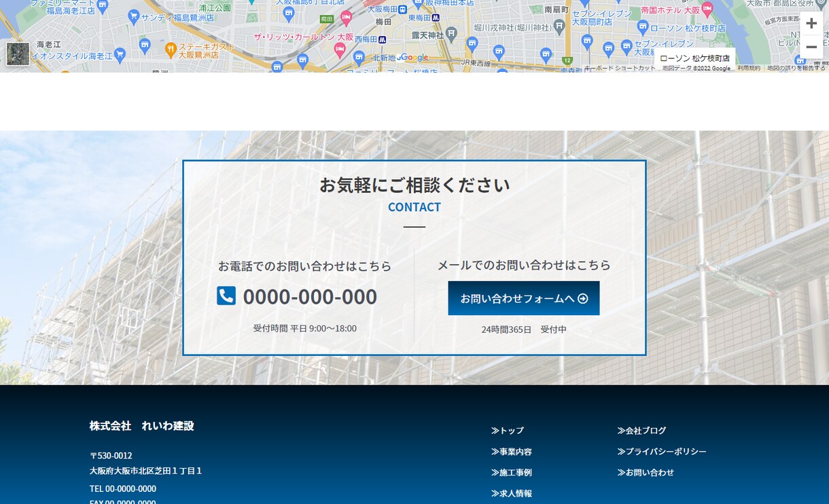Click the 〒530-0012 postal code
This screenshot has height=504, width=829.
(111, 456)
